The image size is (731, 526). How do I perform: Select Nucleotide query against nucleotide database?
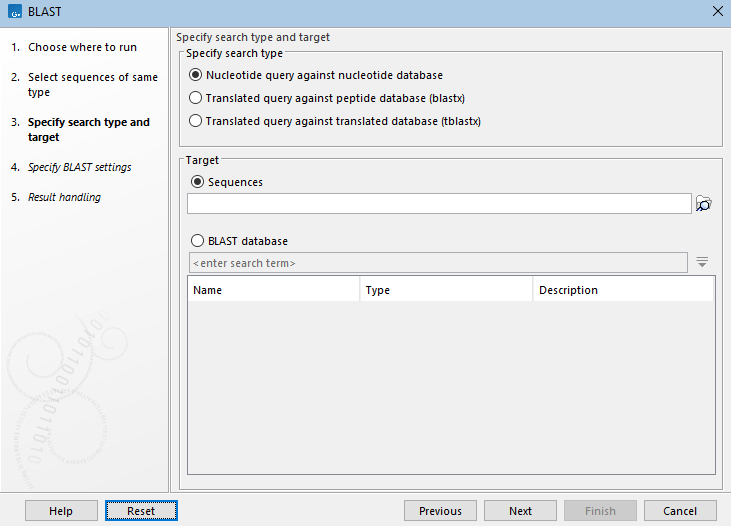point(195,75)
